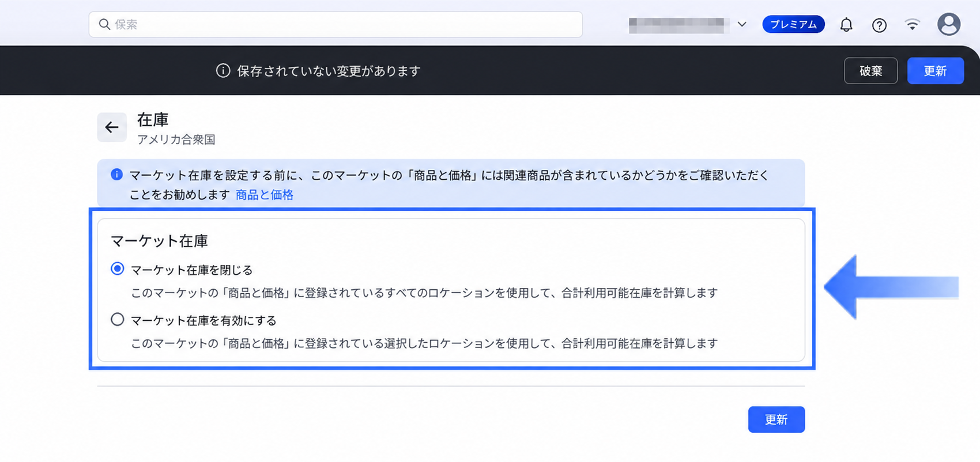Click the マーケット在庫を閉じる label text
This screenshot has height=462, width=980.
pos(192,270)
